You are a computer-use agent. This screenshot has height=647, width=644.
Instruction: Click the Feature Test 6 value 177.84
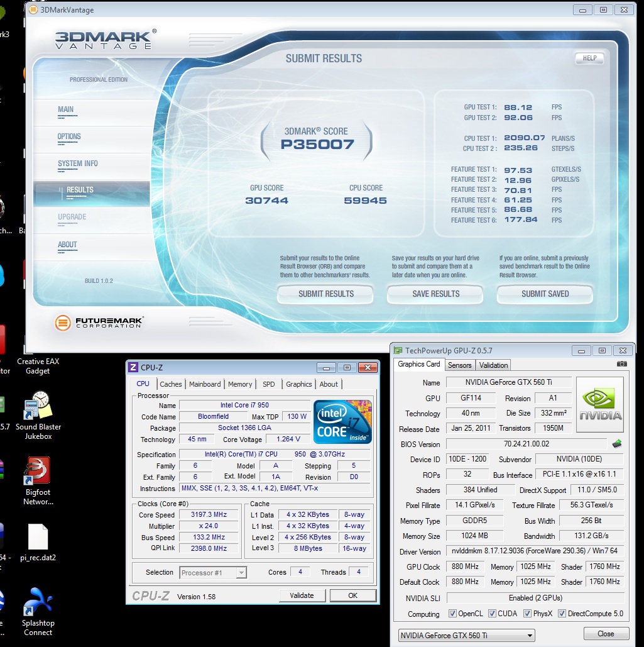521,220
